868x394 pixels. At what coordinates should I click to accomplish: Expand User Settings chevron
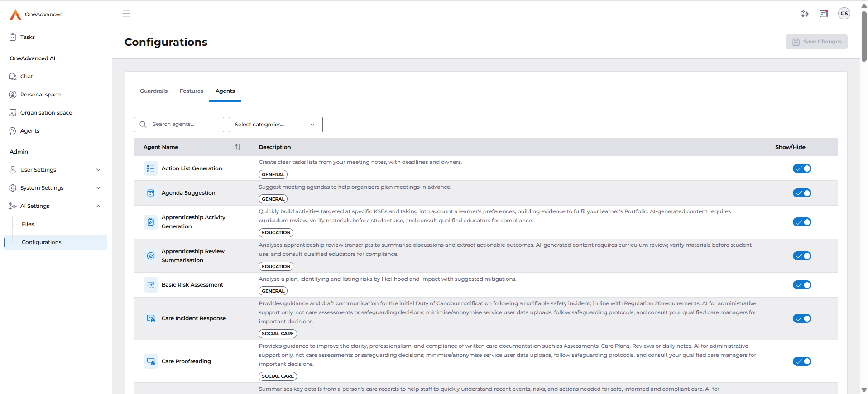[x=98, y=170]
